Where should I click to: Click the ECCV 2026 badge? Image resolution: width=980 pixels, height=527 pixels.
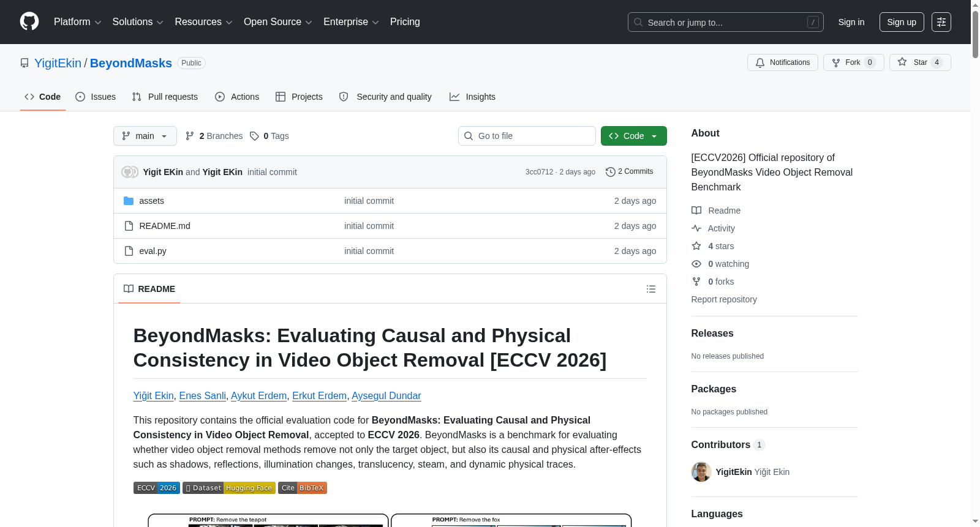157,488
